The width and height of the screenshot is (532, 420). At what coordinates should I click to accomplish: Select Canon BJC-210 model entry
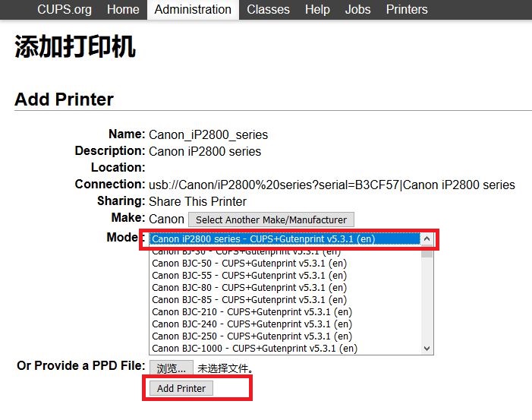(x=285, y=311)
